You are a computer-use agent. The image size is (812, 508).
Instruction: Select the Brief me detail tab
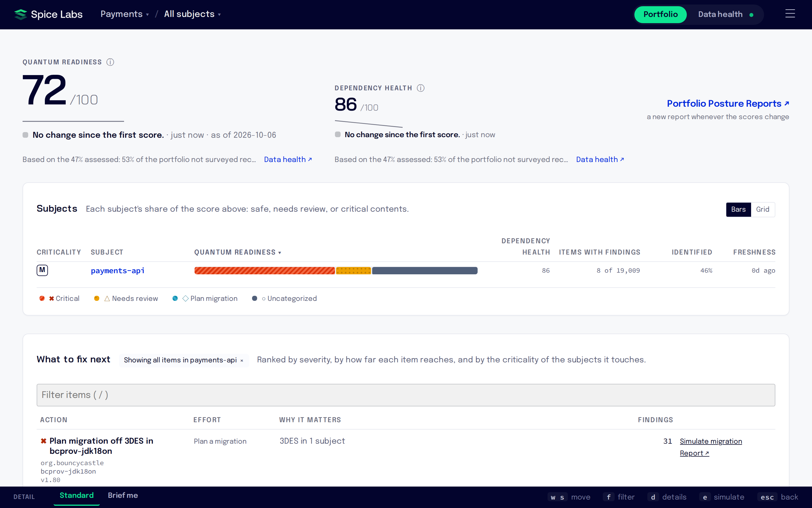pos(123,496)
